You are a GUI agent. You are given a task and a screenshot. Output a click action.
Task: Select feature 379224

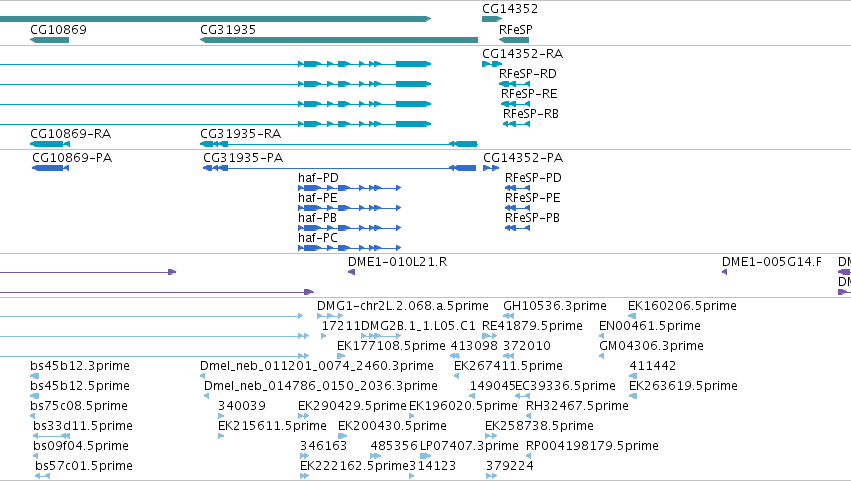pyautogui.click(x=491, y=477)
